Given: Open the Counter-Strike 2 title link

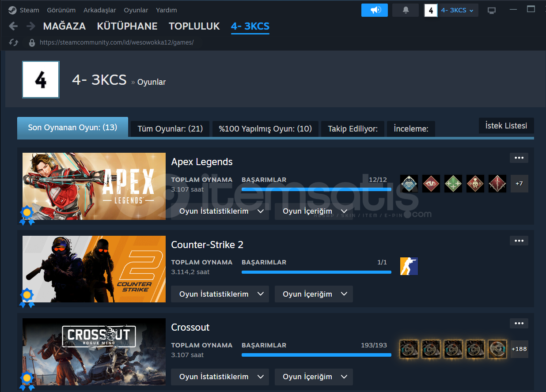Looking at the screenshot, I should (207, 245).
